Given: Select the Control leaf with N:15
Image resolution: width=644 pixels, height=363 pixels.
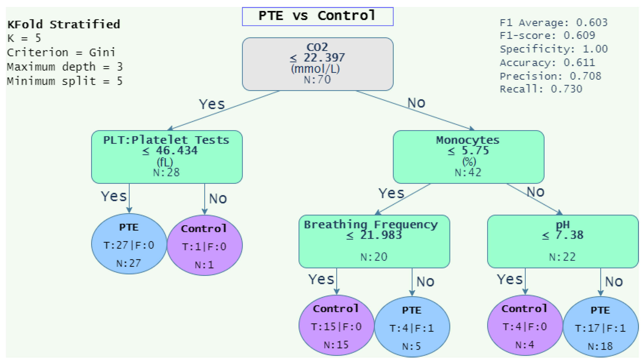Looking at the screenshot, I should click(x=336, y=326).
